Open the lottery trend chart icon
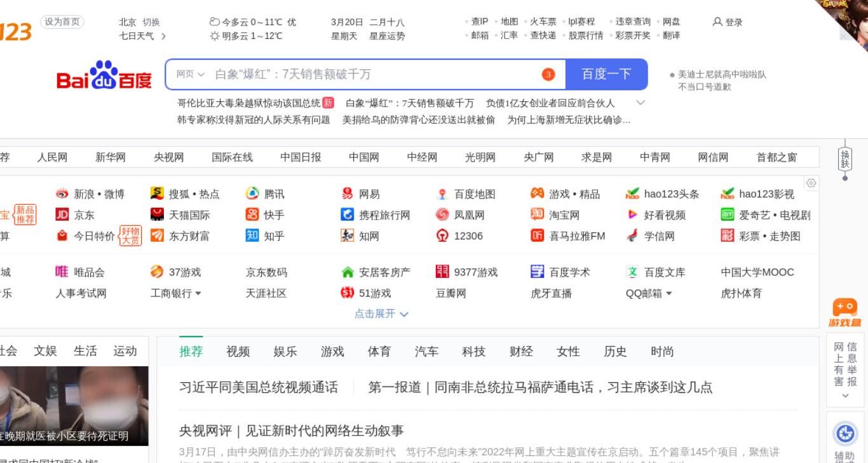 (x=728, y=236)
